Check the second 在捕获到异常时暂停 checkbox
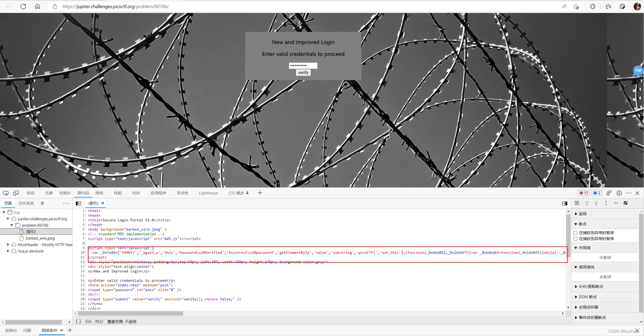The image size is (644, 336). pos(576,239)
